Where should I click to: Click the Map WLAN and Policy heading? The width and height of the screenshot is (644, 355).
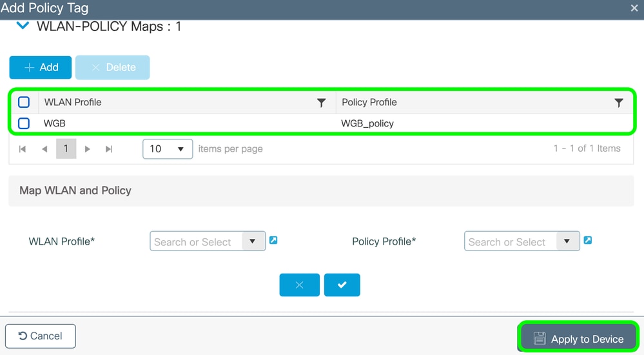pyautogui.click(x=75, y=190)
